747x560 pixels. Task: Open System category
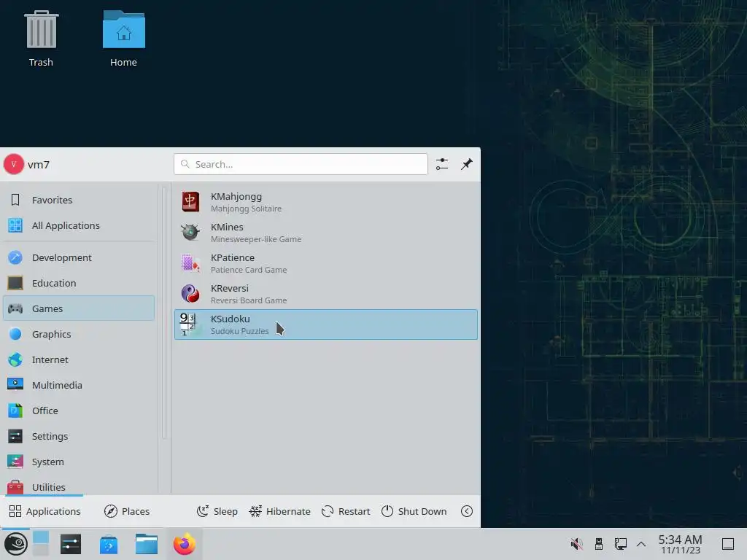coord(79,462)
